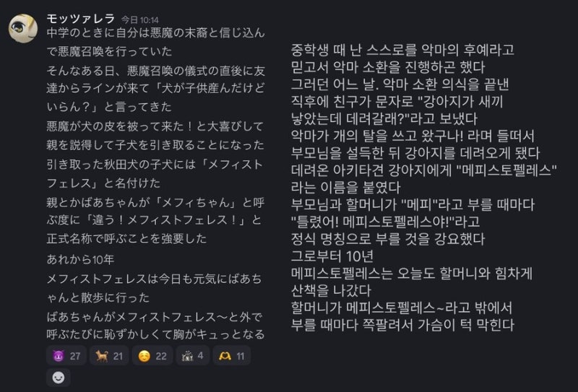The height and width of the screenshot is (392, 578).
Task: Toggle the relieved face emoji reaction
Action: 152,356
